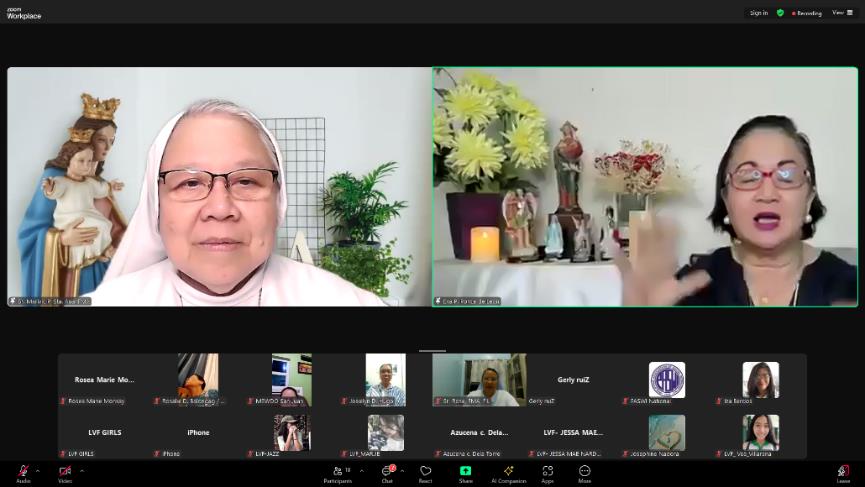Open the Apps panel
This screenshot has height=487, width=865.
(548, 472)
